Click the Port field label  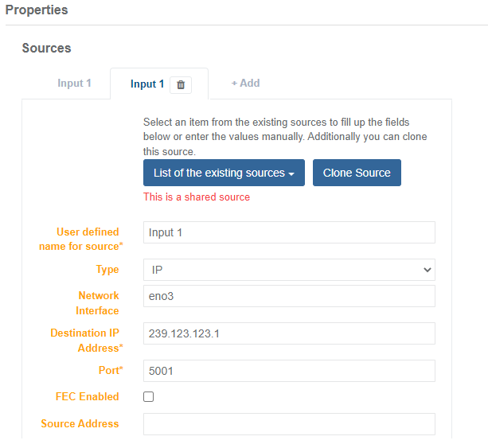tap(103, 371)
